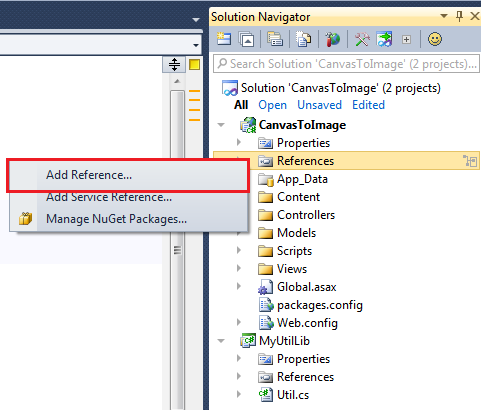The height and width of the screenshot is (410, 481).
Task: Select the Models folder
Action: coord(296,233)
